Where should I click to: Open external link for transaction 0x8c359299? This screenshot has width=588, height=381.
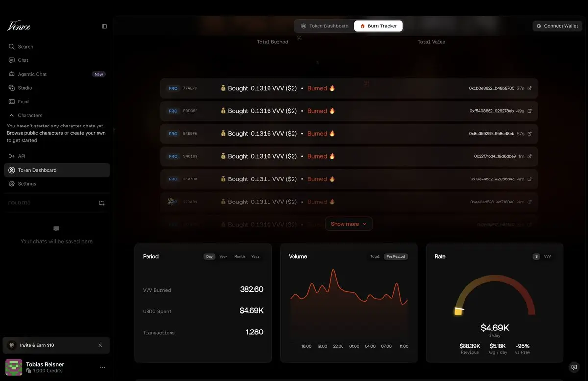529,134
